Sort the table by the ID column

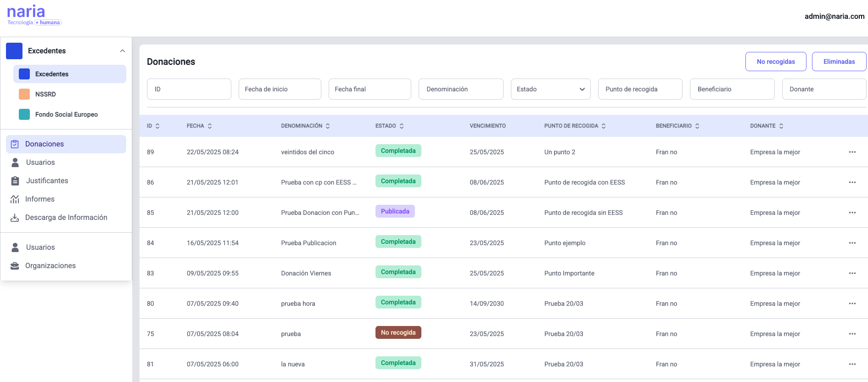[157, 126]
